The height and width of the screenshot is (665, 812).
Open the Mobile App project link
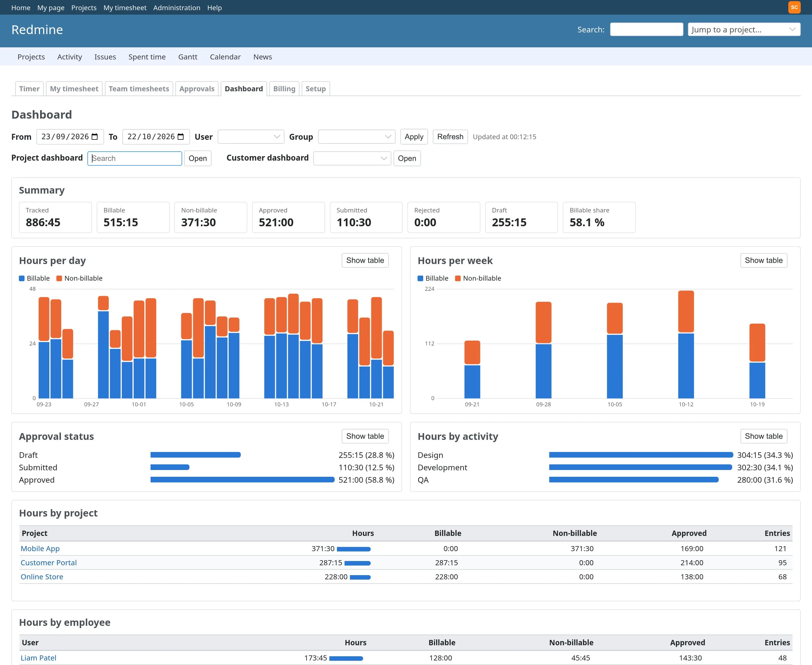40,549
